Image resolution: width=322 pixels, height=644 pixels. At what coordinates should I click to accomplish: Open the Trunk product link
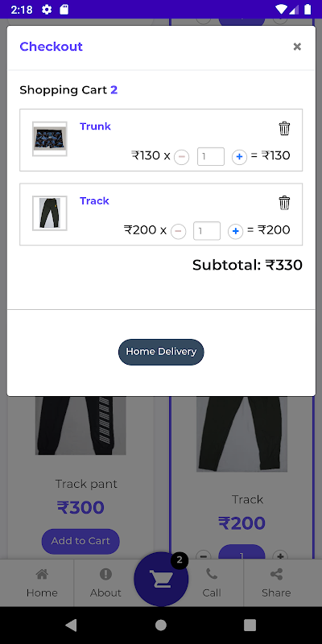pos(95,126)
